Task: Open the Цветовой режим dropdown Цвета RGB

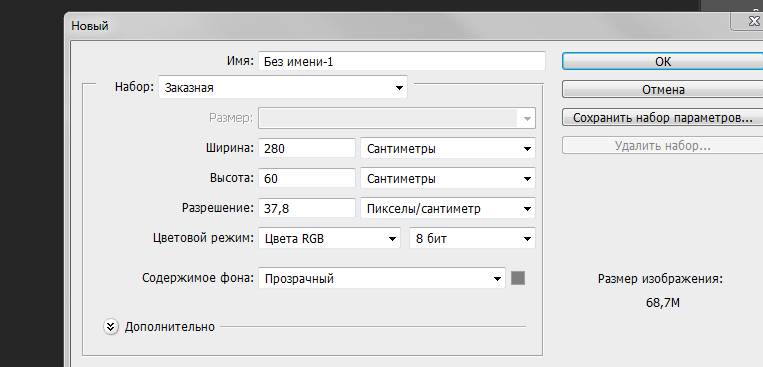Action: point(329,239)
